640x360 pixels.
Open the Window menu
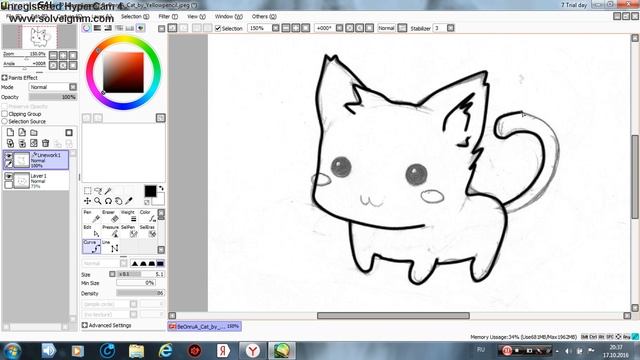tap(229, 16)
